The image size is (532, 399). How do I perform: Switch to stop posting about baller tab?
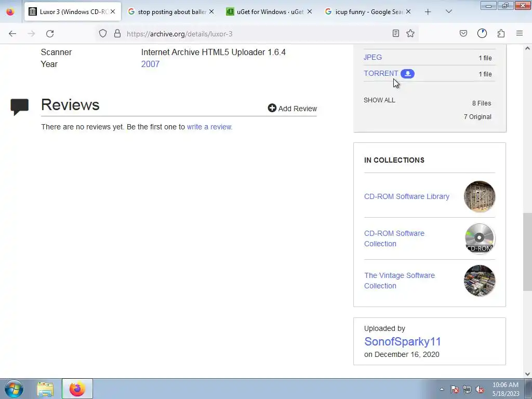pos(170,12)
